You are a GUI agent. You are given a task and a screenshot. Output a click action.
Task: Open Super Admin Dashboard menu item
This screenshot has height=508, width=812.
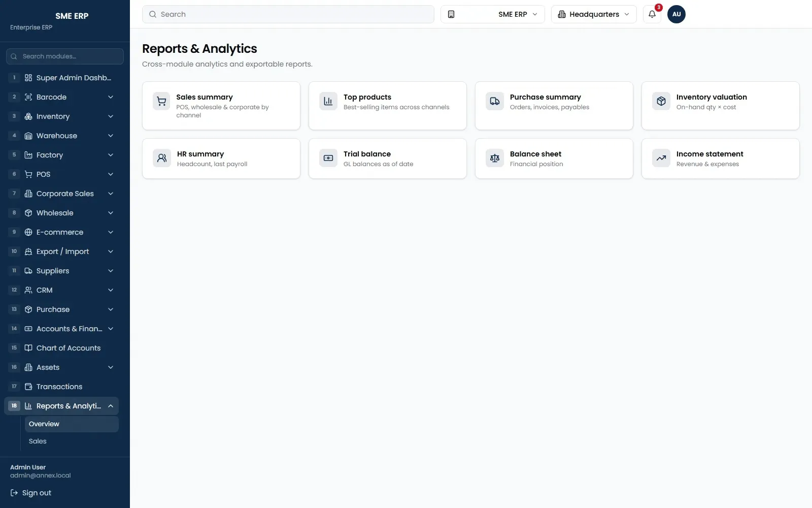coord(61,78)
